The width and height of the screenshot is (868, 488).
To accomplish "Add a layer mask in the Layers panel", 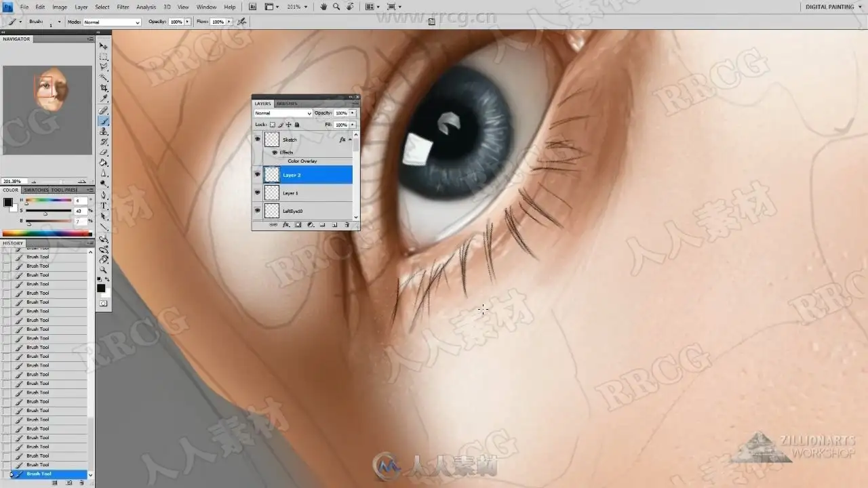I will [x=298, y=224].
